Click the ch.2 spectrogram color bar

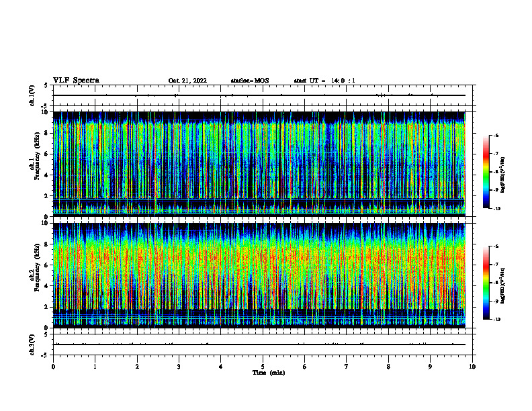pos(486,283)
